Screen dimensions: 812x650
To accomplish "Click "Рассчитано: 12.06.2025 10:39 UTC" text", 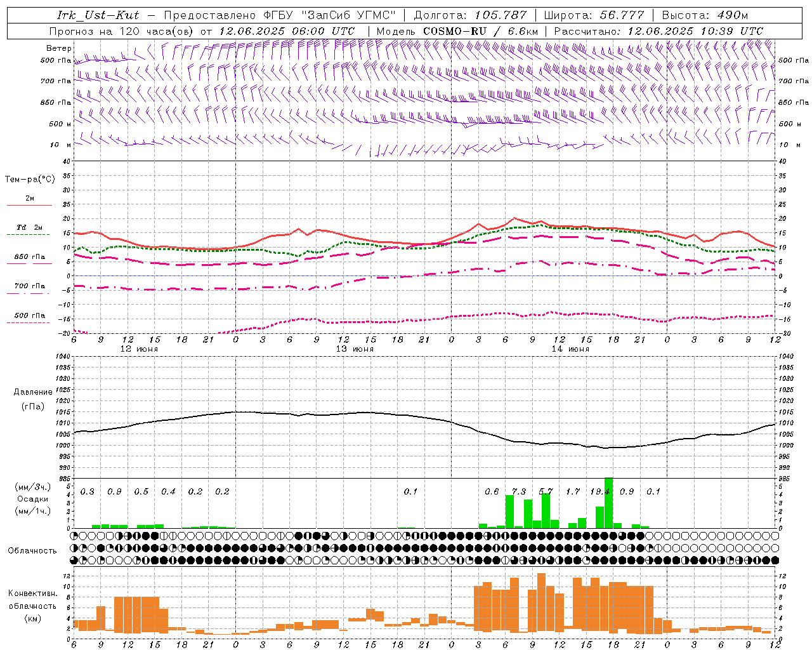I will [x=658, y=31].
